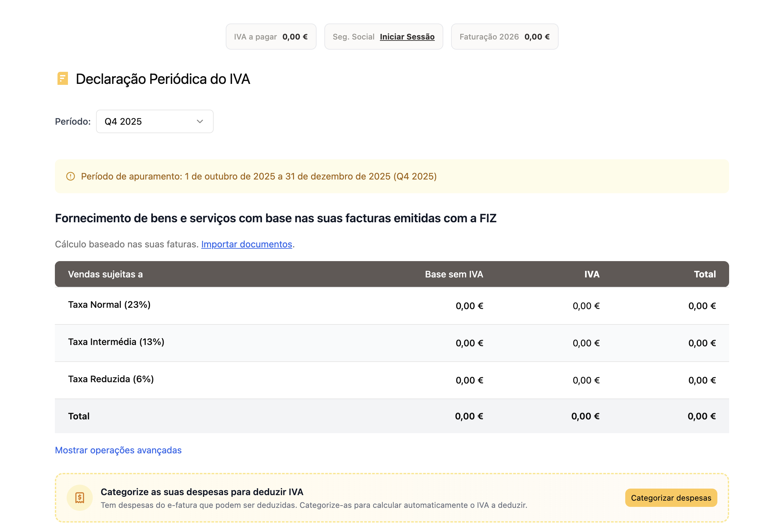784x532 pixels.
Task: Click the chevron arrow in Período selector
Action: coord(200,121)
